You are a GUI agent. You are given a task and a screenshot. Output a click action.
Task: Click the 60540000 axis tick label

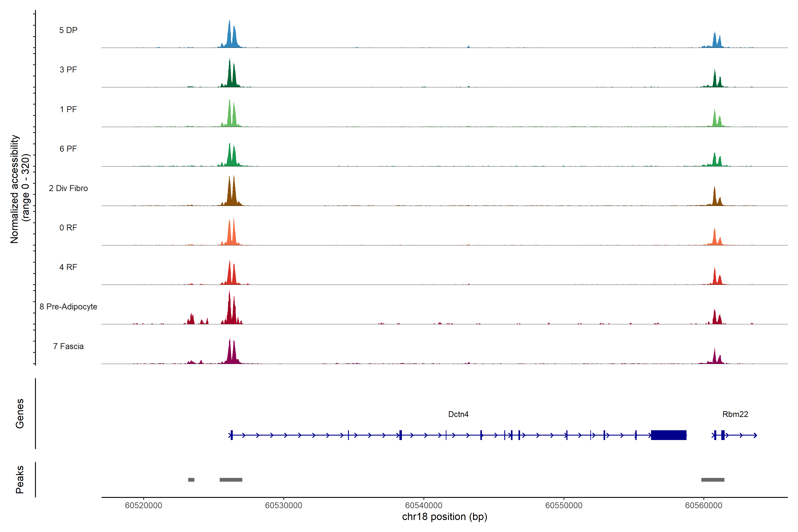click(423, 505)
